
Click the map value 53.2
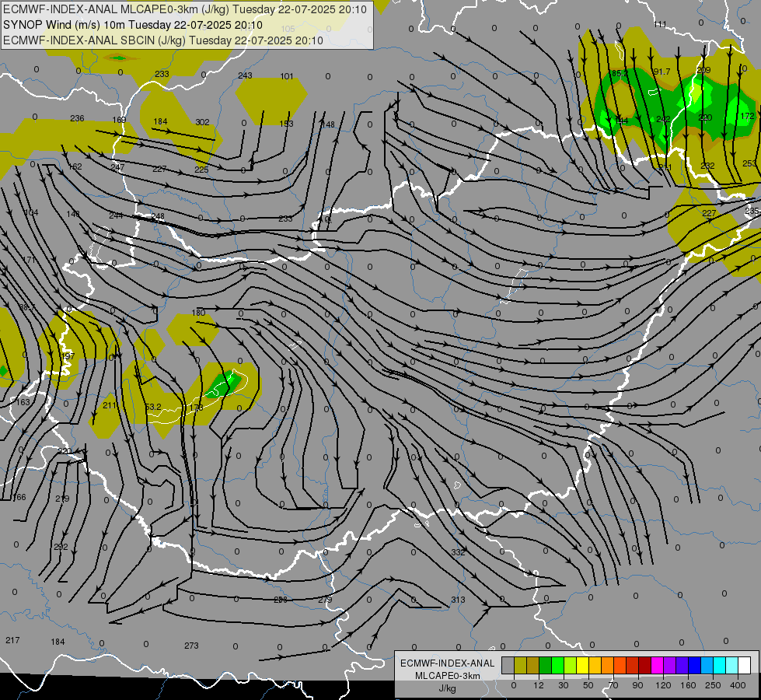153,407
